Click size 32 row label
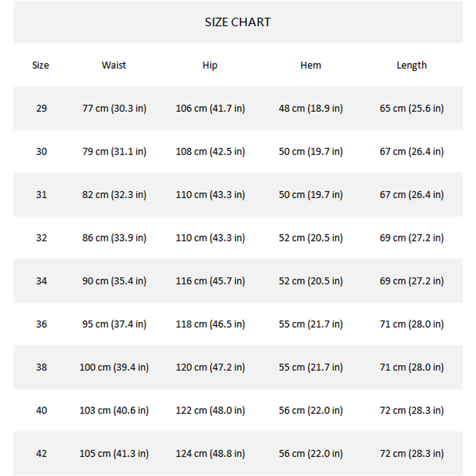The height and width of the screenshot is (476, 476). pos(41,238)
